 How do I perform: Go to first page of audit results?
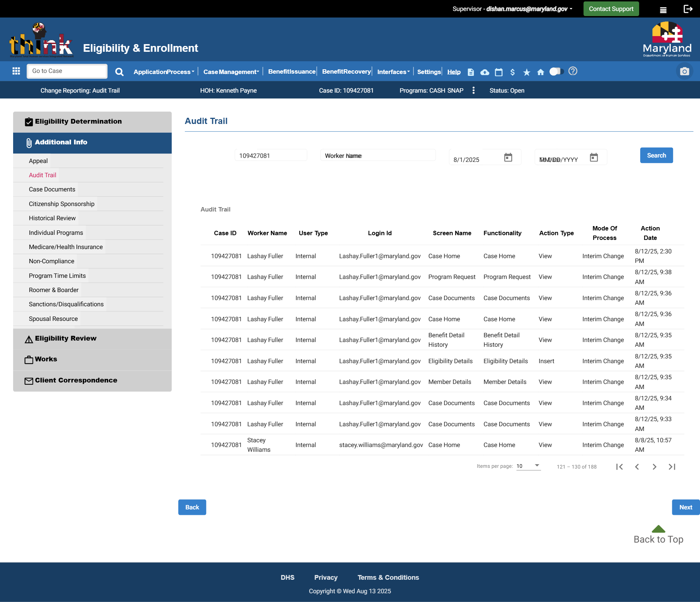click(619, 467)
